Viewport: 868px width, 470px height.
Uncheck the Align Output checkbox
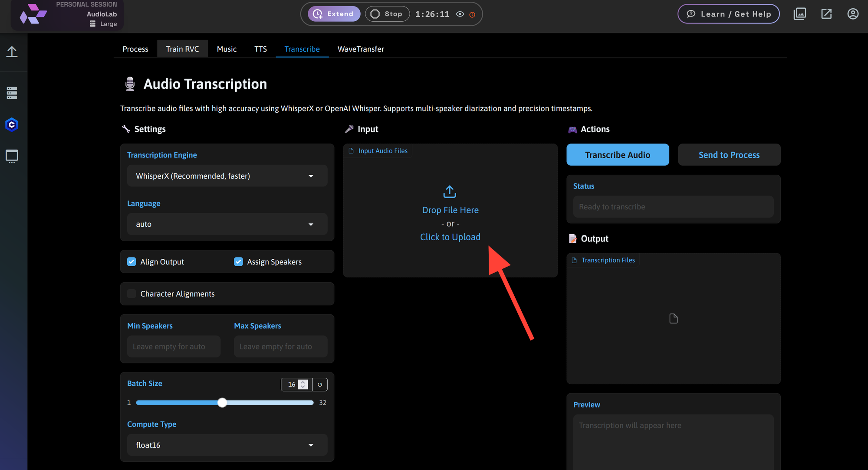(132, 262)
